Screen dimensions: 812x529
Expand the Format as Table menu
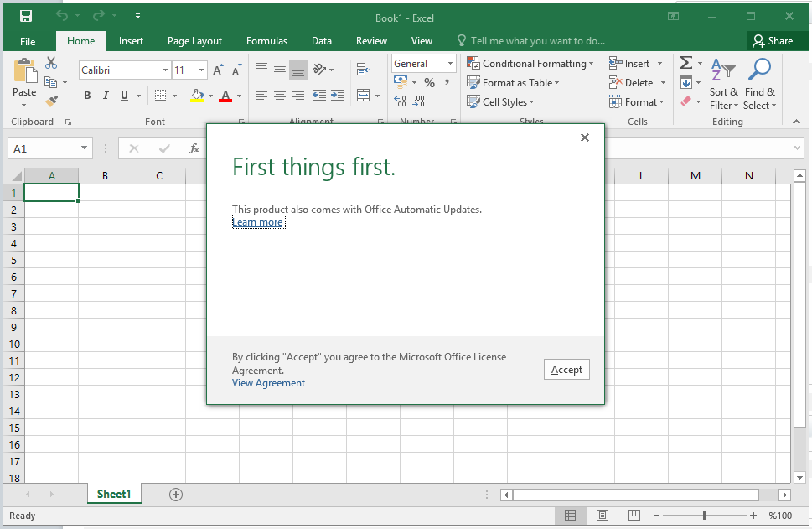tap(513, 83)
